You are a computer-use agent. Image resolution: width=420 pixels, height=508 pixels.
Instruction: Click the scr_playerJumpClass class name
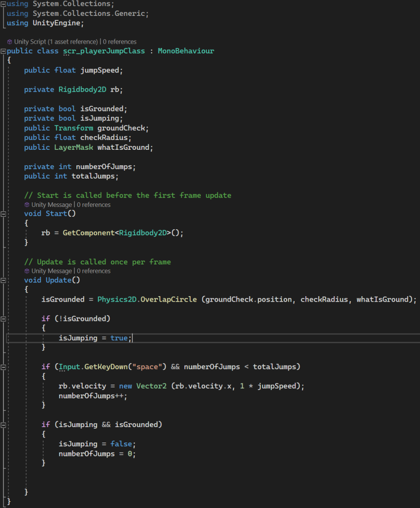(104, 51)
